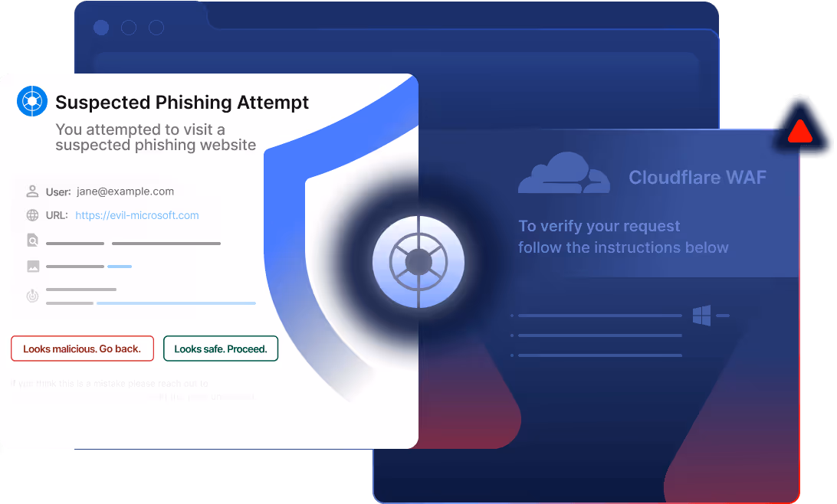The width and height of the screenshot is (837, 504).
Task: Select the jane@example.com user text
Action: [126, 191]
